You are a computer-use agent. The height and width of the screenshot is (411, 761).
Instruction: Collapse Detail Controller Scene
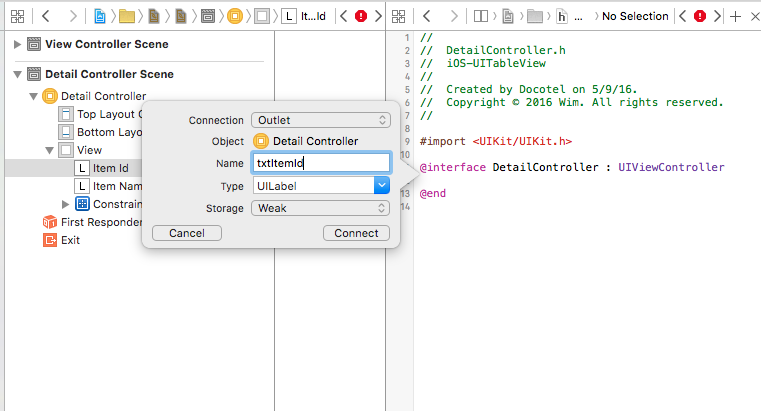pos(17,74)
